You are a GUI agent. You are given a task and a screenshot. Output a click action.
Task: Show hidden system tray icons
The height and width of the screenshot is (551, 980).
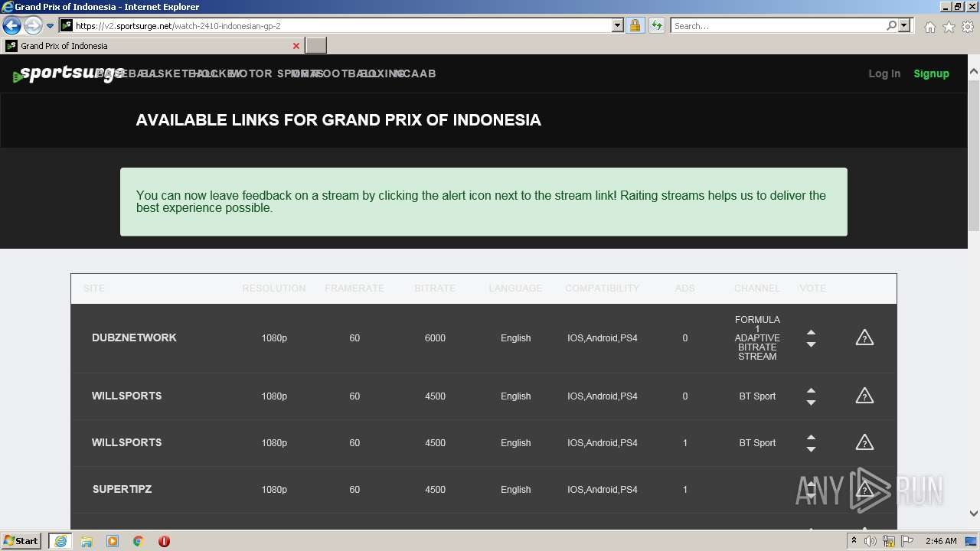[854, 541]
